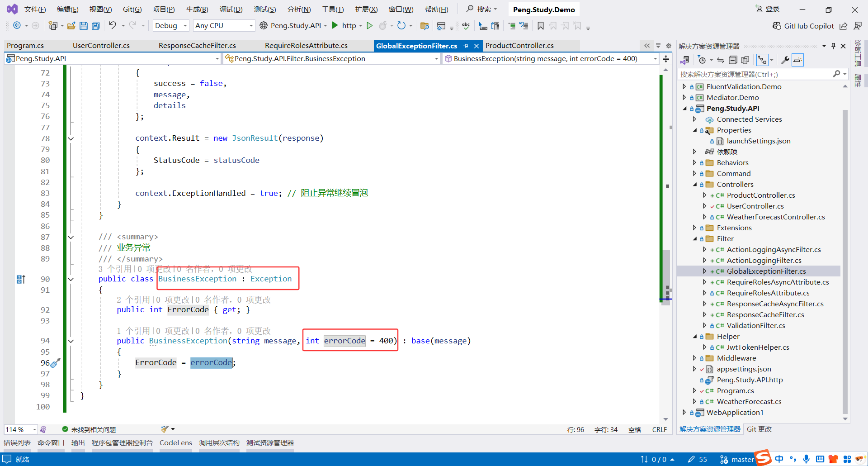Click the Sync with Active Document icon
This screenshot has width=868, height=466.
pyautogui.click(x=721, y=60)
